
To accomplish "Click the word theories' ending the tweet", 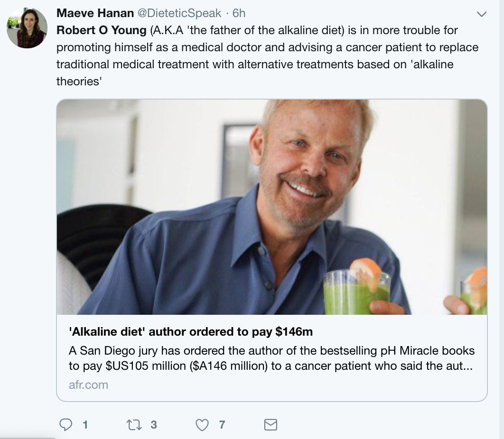I will point(79,81).
